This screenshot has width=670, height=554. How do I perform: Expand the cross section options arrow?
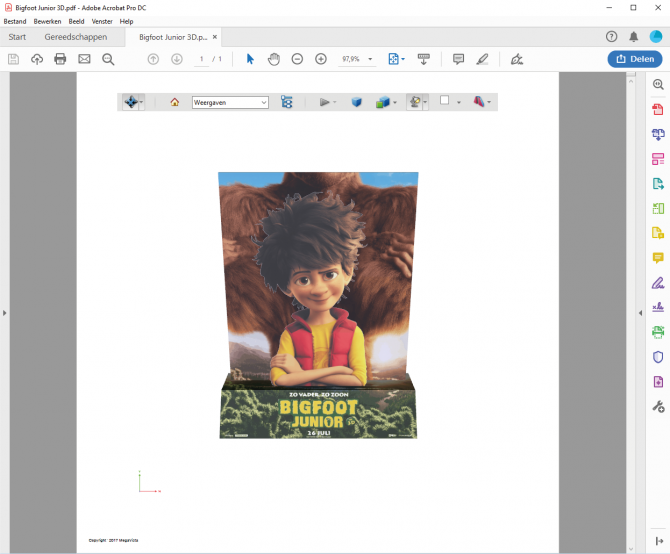pos(489,103)
